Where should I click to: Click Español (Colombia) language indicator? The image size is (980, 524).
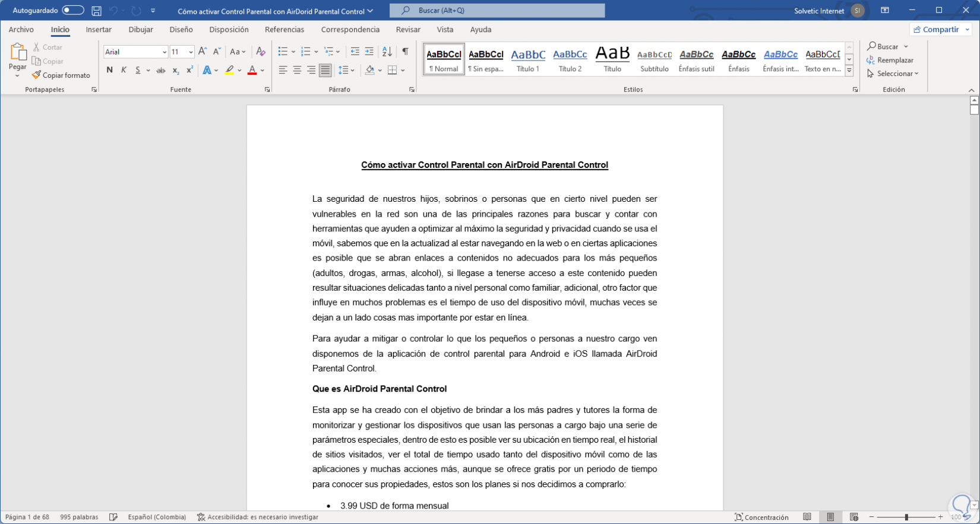click(157, 517)
